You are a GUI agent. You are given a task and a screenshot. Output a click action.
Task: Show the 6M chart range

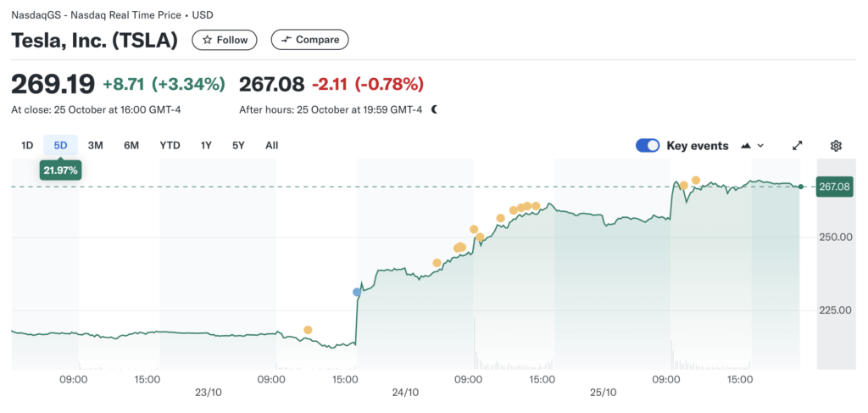pos(131,145)
